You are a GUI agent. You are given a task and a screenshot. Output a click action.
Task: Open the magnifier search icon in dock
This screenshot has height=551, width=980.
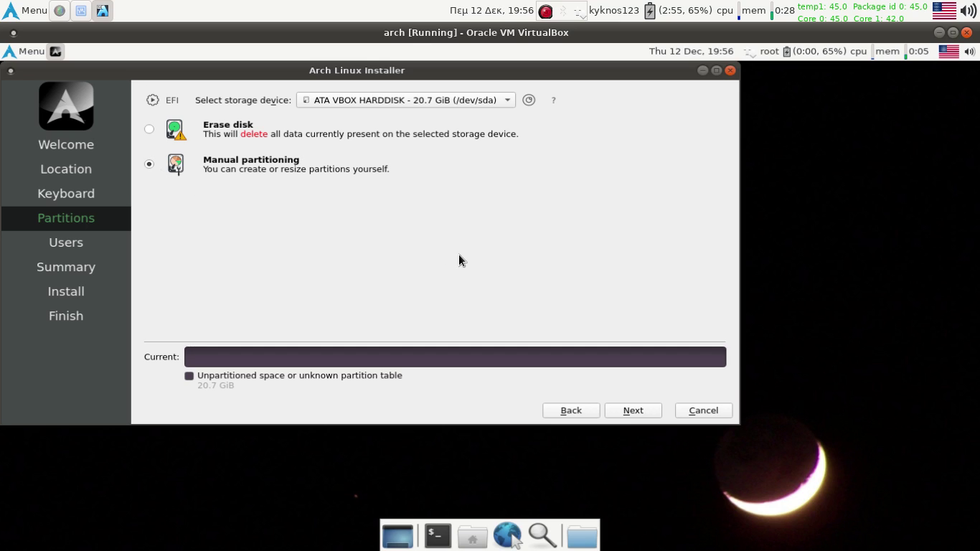(542, 535)
